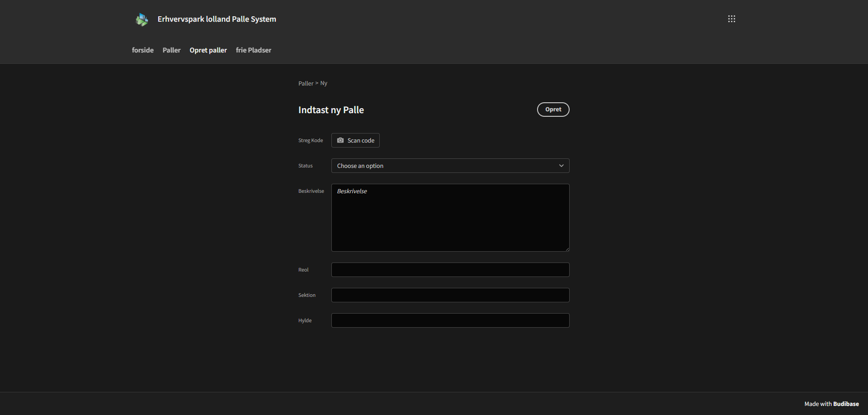This screenshot has width=868, height=415.
Task: Click the Erhvervspark lolland Palle System title
Action: [217, 19]
